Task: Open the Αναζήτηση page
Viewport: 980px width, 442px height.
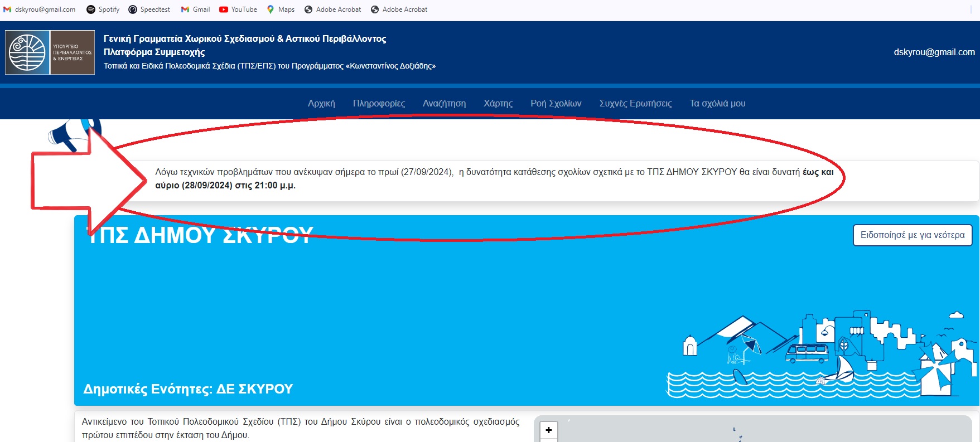Action: tap(444, 104)
